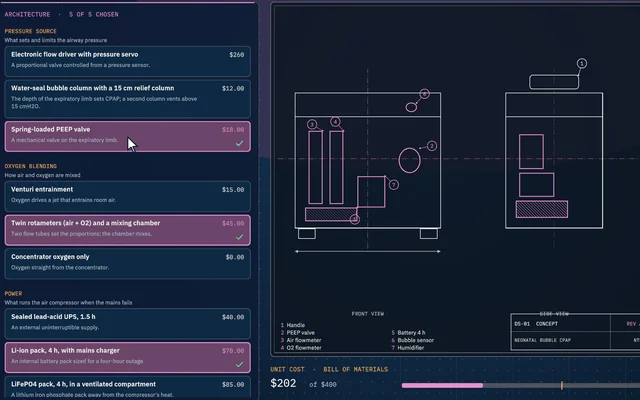640x400 pixels.
Task: Choose Venturi entrainment oxygen blending
Action: point(127,196)
